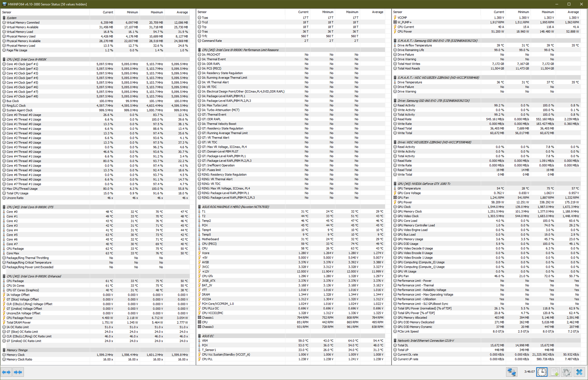Select Drive: WDC WD10EZEX group header
The width and height of the screenshot is (588, 380).
[x=486, y=142]
